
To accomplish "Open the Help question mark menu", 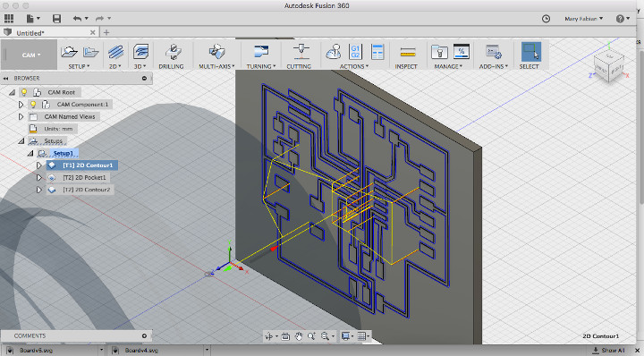I will (623, 19).
